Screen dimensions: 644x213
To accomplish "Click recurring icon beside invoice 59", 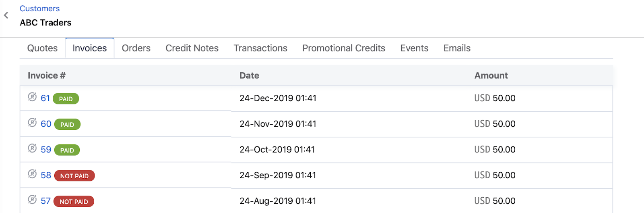I will coord(32,148).
